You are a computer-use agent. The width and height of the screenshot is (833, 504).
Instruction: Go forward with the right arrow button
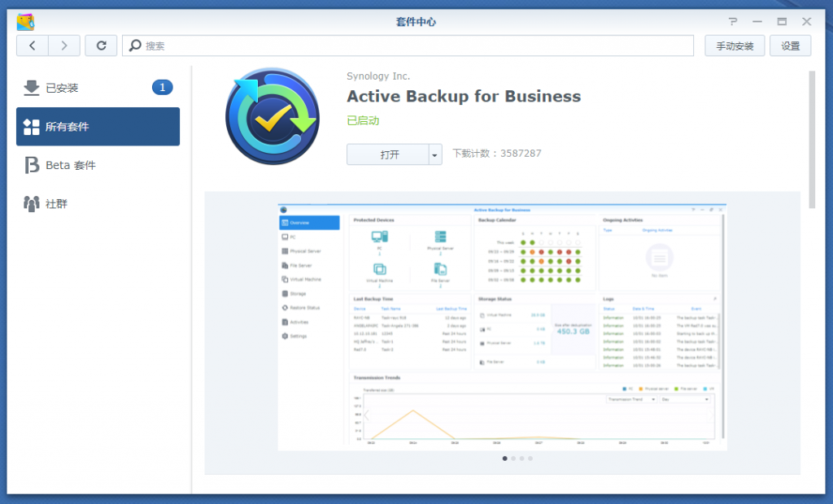[x=64, y=46]
